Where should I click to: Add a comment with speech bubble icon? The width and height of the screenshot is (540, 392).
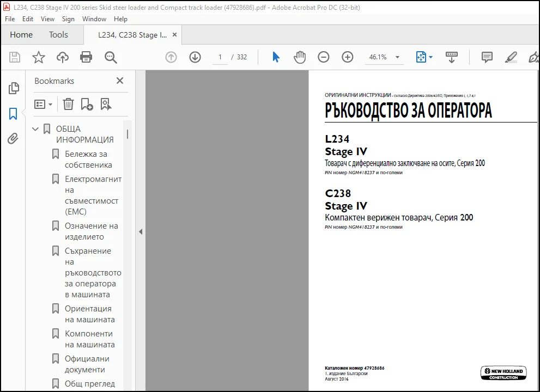point(487,57)
